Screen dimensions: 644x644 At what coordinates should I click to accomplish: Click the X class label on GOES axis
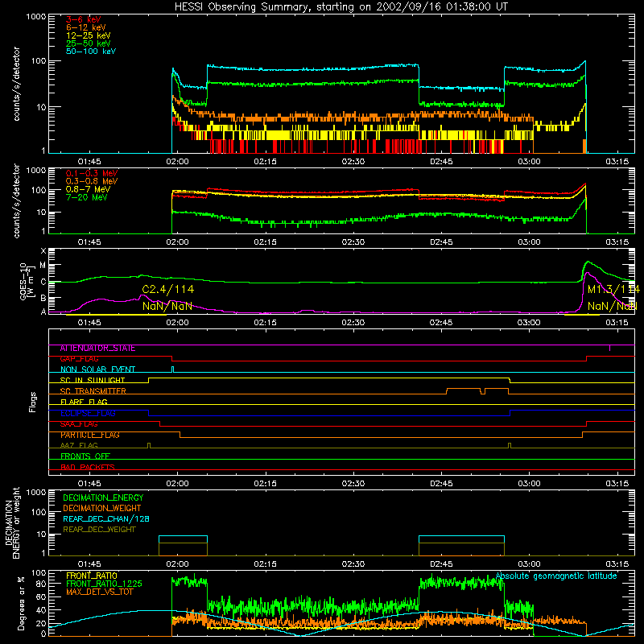coord(43,251)
